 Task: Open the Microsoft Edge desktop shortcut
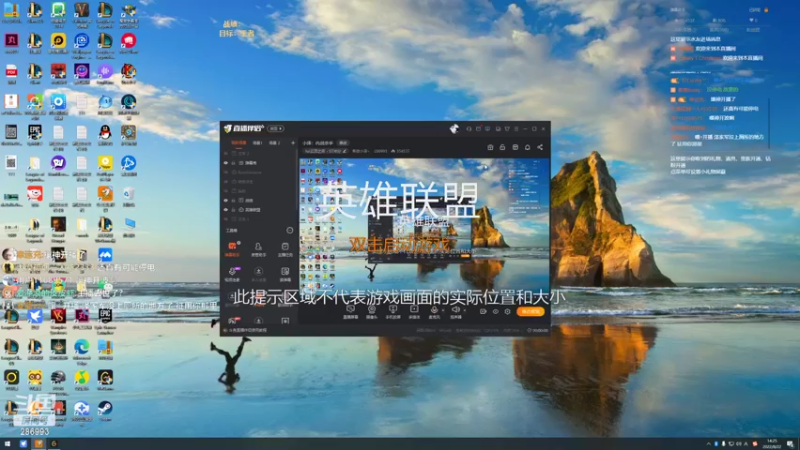point(82,350)
